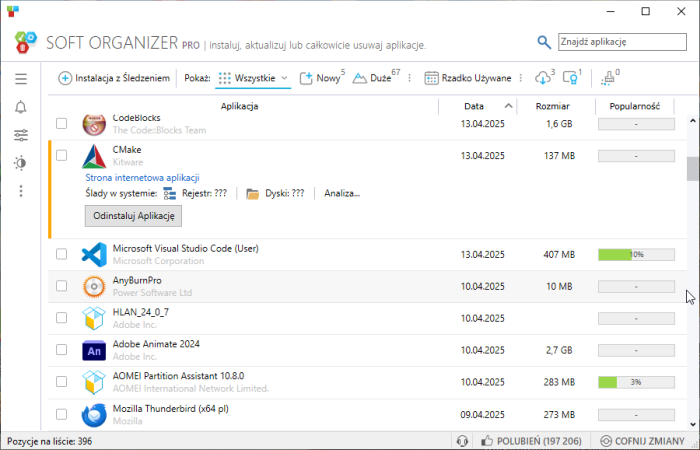Screen dimensions: 700x450
Task: Sort by Popularność column header
Action: point(634,106)
